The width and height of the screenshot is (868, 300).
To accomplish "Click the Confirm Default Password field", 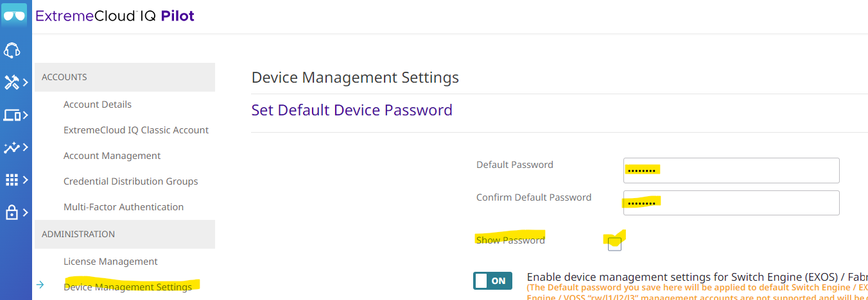I will tap(731, 203).
